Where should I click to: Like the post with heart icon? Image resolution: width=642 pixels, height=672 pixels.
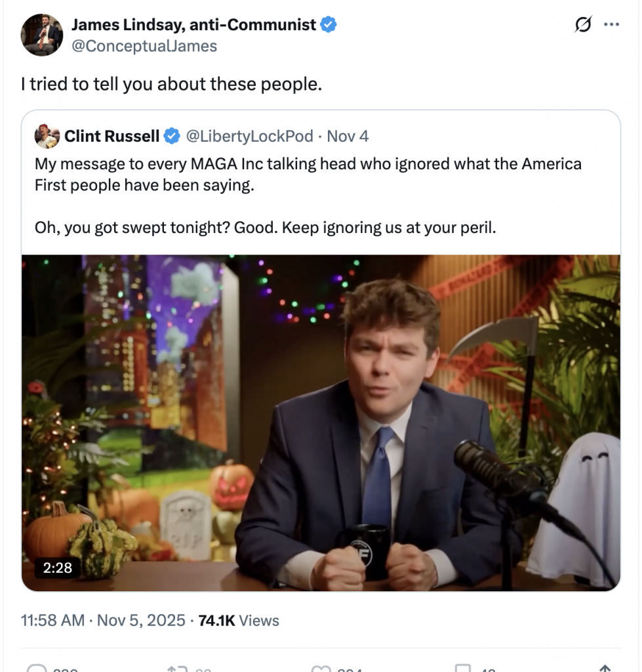(x=320, y=668)
